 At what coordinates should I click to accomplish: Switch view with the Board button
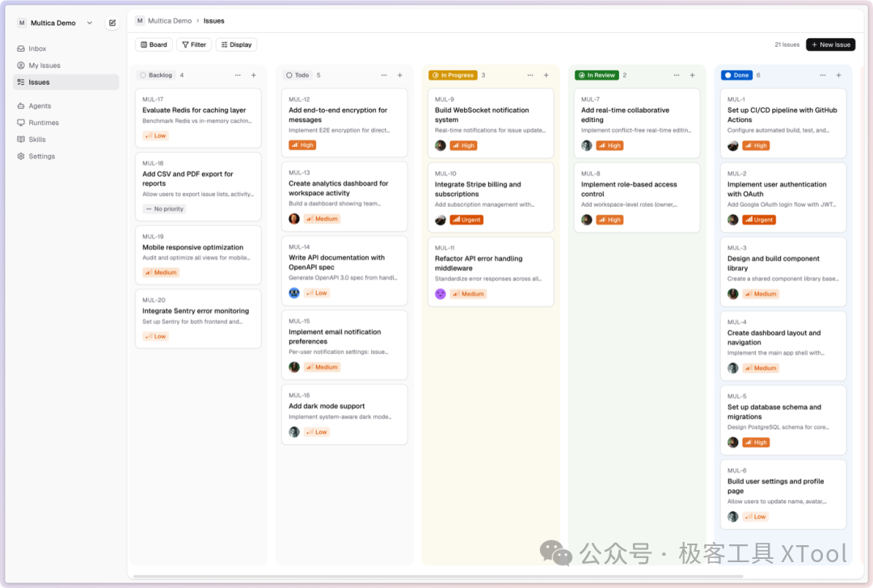pos(154,44)
